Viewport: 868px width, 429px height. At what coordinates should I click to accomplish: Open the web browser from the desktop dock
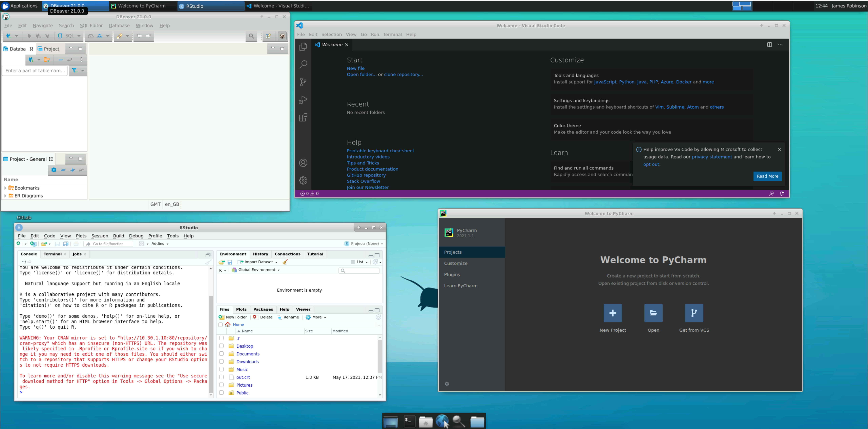click(x=442, y=421)
